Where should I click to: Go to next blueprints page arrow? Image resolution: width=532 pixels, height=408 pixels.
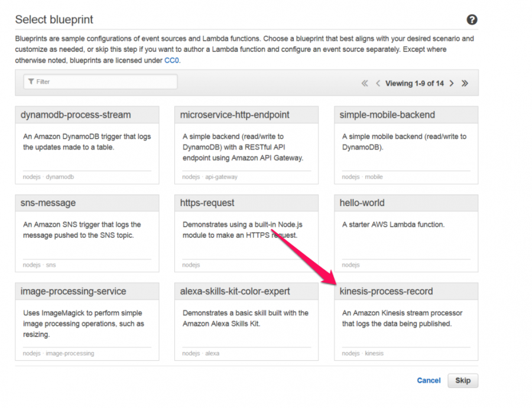tap(452, 83)
